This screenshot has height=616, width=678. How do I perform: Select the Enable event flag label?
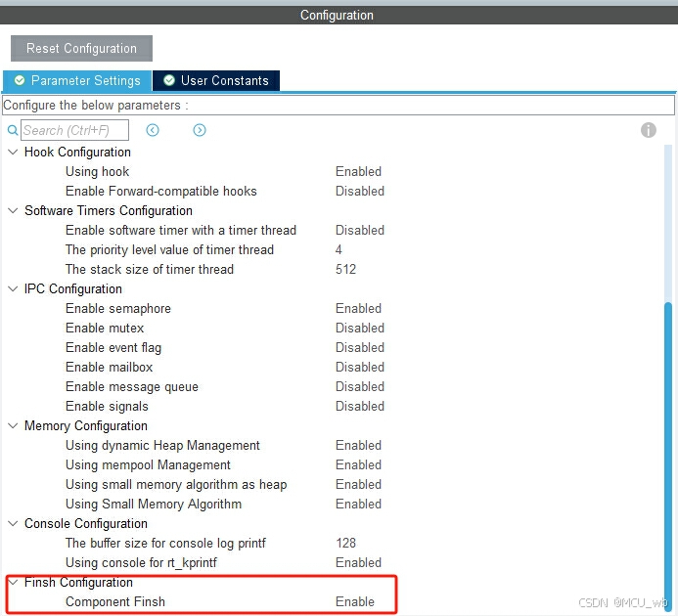point(113,347)
